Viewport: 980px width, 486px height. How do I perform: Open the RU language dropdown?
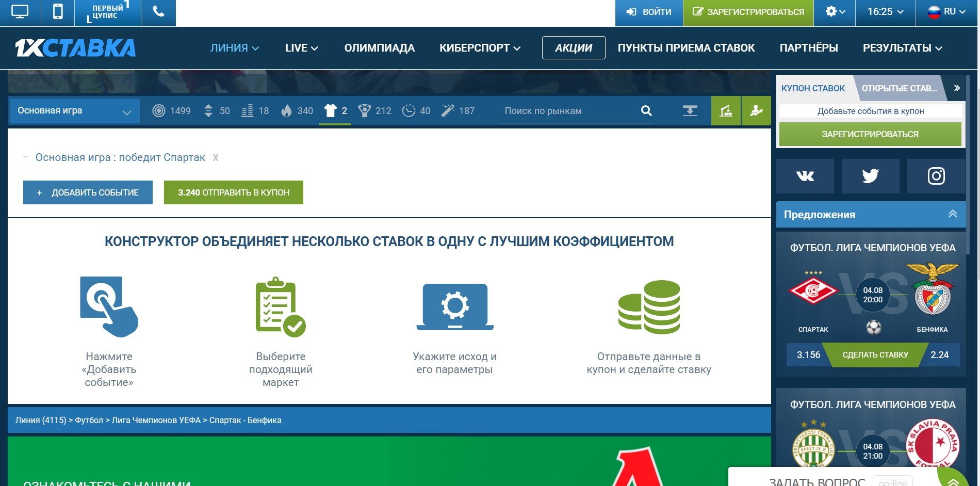(946, 12)
